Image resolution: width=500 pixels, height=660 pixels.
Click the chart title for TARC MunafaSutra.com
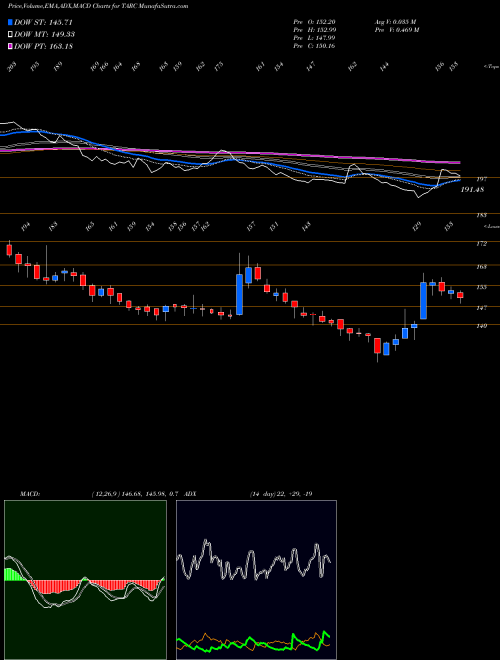98,6
